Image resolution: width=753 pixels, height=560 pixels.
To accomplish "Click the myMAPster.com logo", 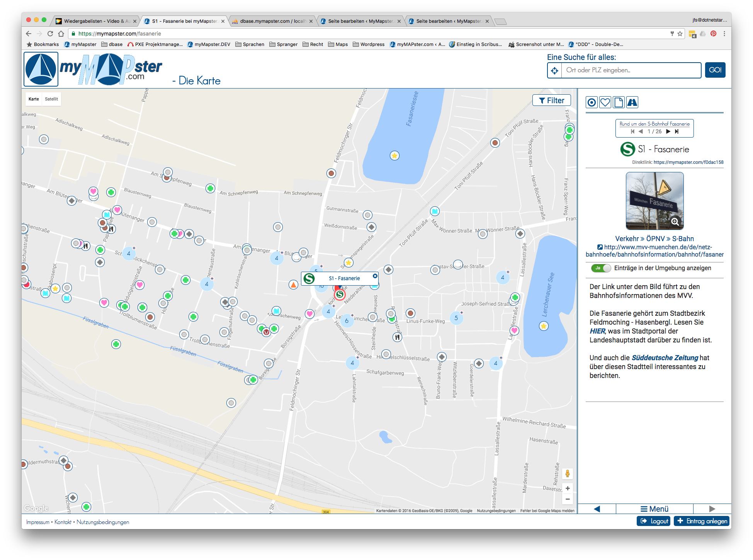I will click(93, 69).
